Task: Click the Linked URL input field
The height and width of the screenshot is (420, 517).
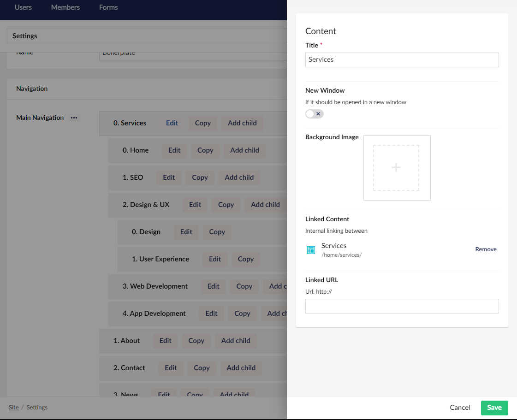Action: [x=402, y=306]
